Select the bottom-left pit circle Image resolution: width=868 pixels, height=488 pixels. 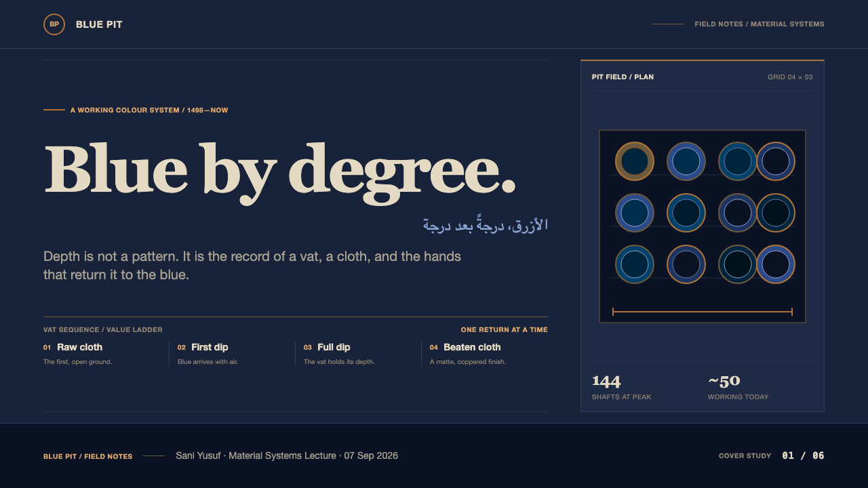point(635,264)
